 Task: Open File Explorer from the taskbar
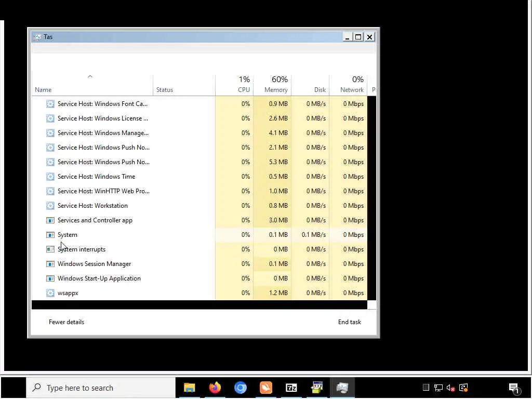point(189,388)
